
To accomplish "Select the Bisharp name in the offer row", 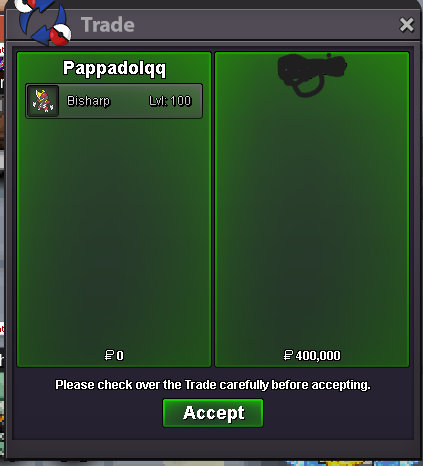I will click(x=88, y=101).
